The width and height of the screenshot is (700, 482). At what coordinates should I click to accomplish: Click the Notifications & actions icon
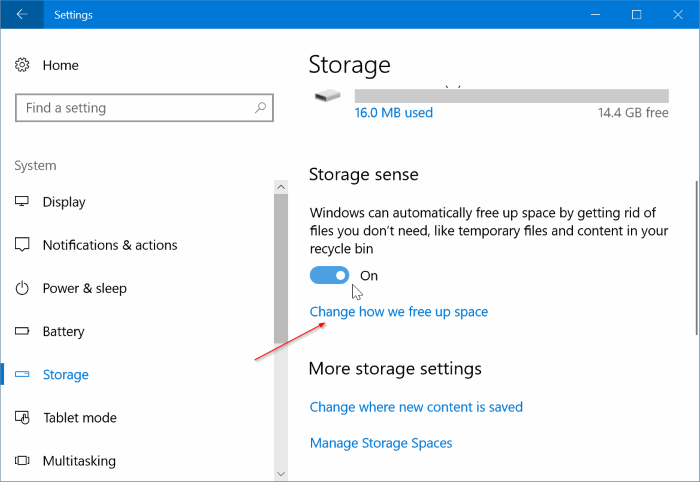pos(22,245)
